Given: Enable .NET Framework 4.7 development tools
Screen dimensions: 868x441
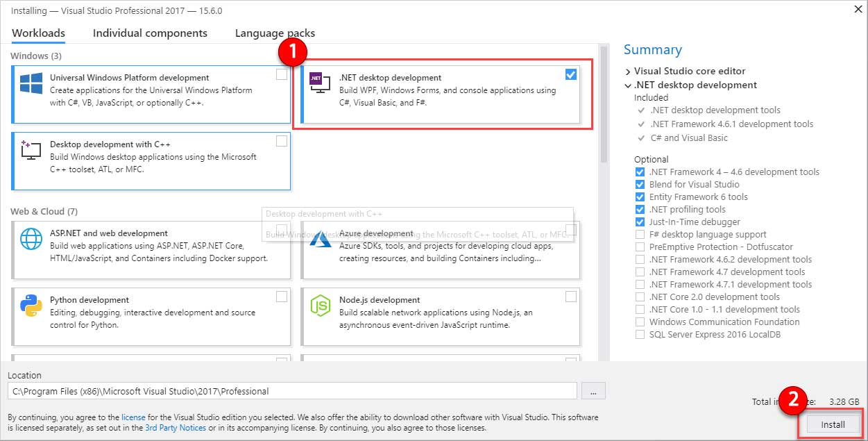Looking at the screenshot, I should (x=640, y=272).
